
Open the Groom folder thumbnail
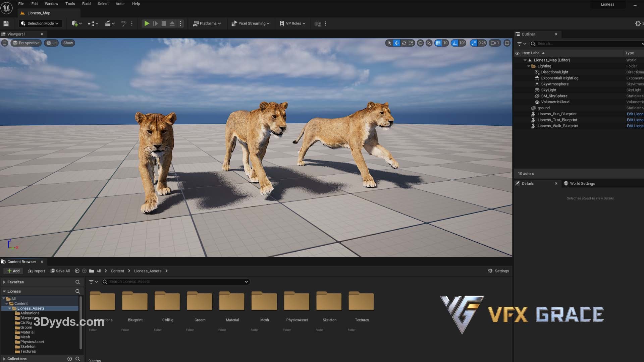(200, 301)
